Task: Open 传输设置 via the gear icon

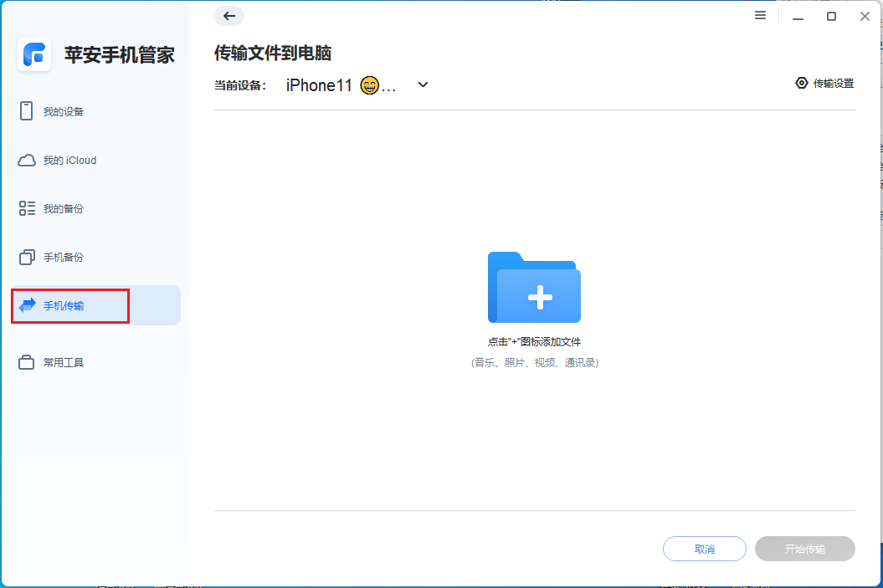Action: pos(824,83)
